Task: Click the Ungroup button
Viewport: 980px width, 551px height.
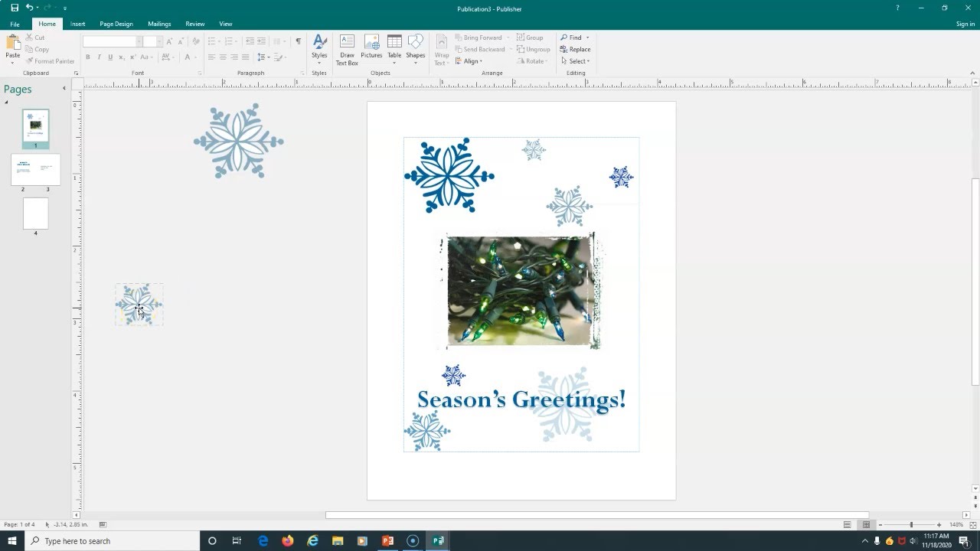Action: click(x=534, y=49)
